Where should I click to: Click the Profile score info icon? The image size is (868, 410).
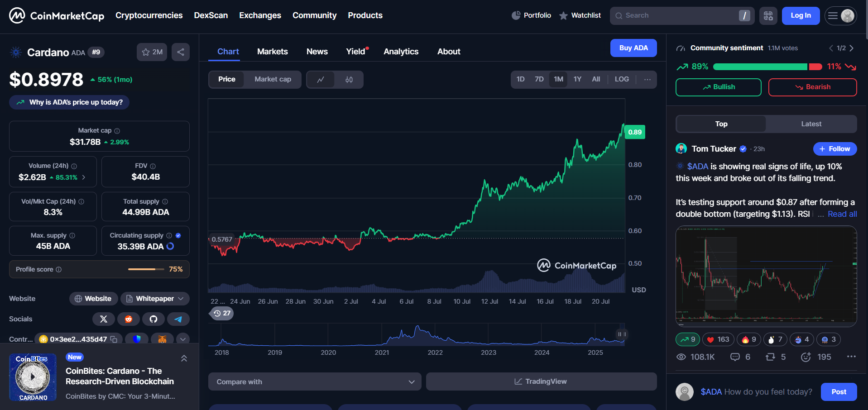coord(58,269)
